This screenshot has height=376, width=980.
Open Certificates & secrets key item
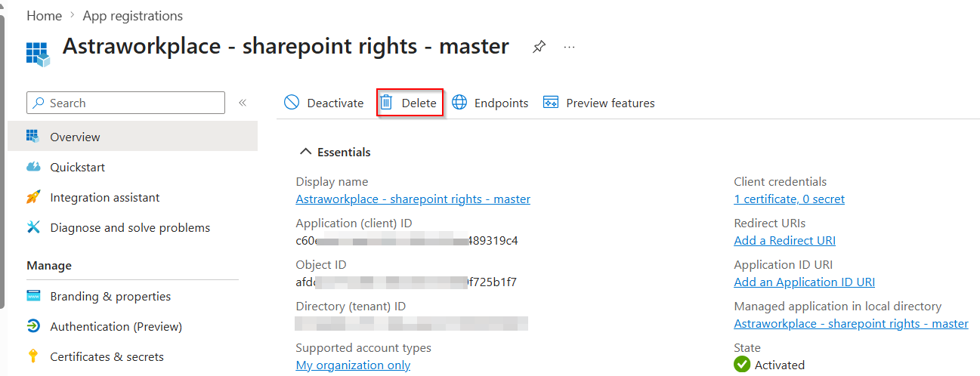[107, 356]
